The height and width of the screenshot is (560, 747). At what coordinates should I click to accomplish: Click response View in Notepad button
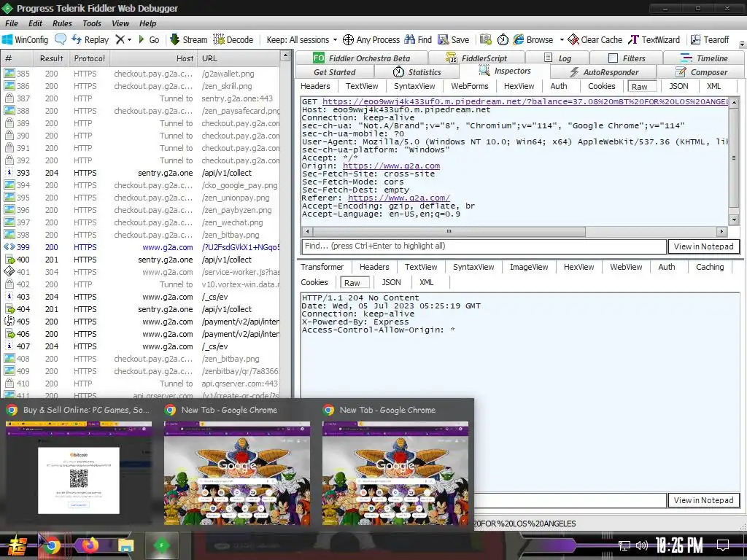[704, 500]
